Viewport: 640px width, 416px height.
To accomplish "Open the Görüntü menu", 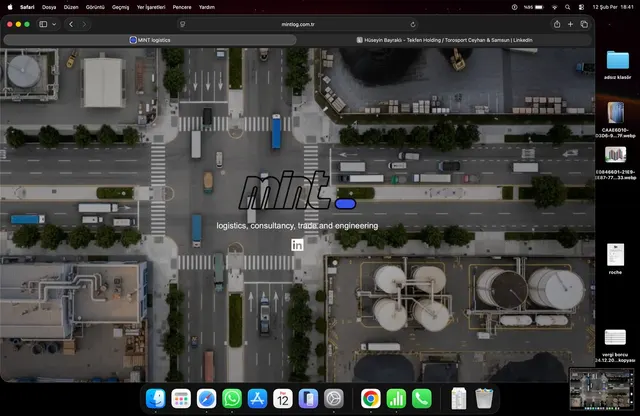I will pyautogui.click(x=95, y=7).
